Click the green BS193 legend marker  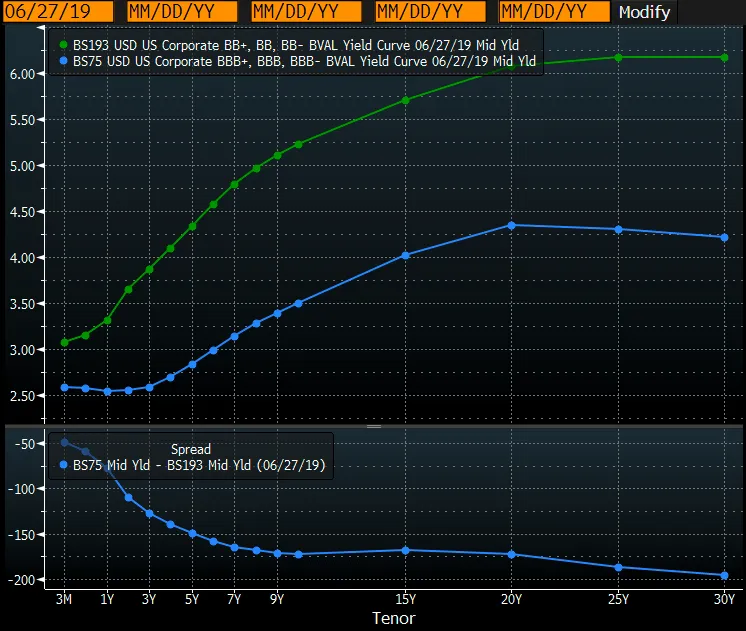click(64, 45)
